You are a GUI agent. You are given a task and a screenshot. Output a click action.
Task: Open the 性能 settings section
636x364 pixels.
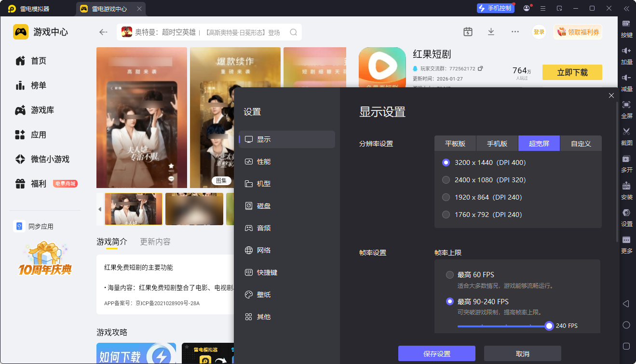click(263, 162)
